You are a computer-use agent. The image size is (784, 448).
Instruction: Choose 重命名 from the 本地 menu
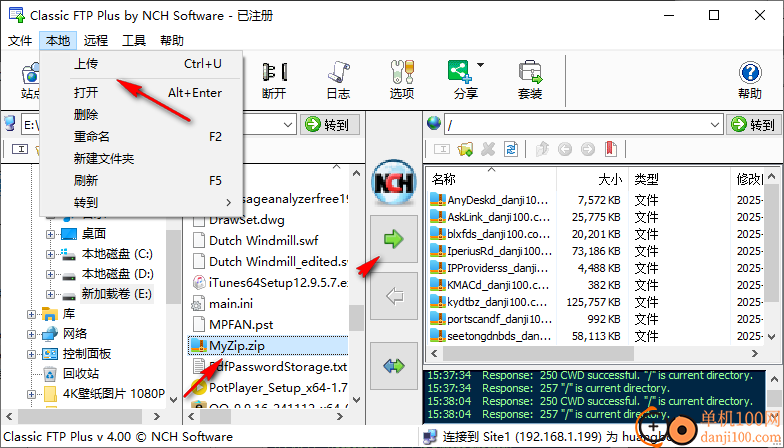(x=142, y=136)
